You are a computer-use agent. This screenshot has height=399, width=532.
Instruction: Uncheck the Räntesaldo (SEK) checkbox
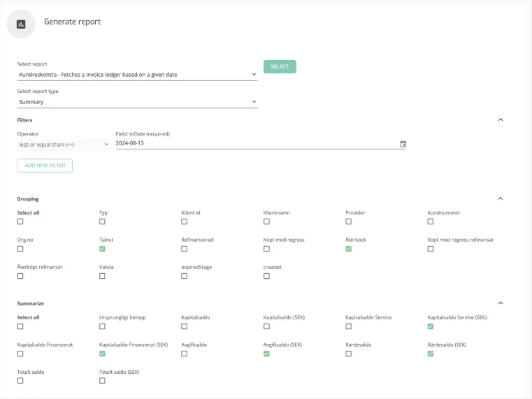pos(431,354)
